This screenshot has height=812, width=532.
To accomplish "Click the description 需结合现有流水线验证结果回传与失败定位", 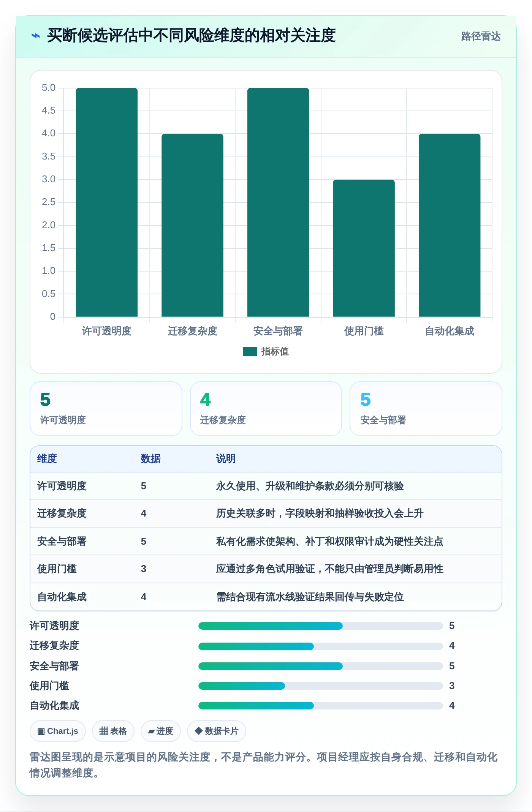I will tap(310, 597).
